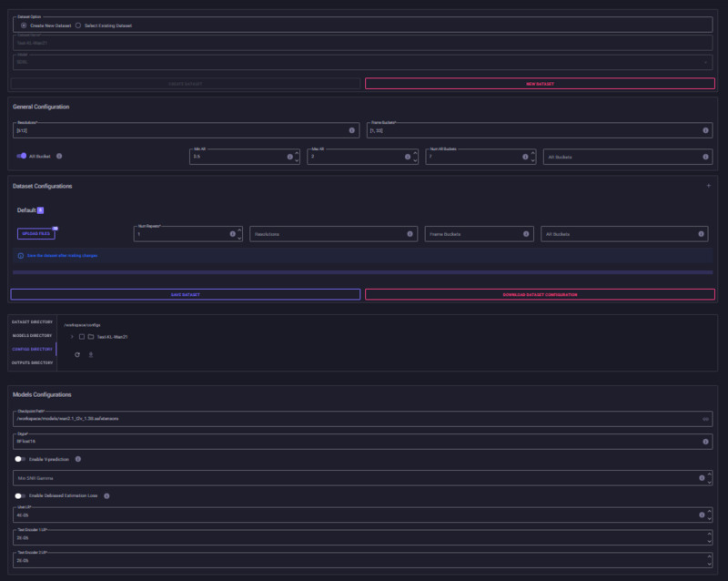Open the Min SNR Gamma field
Viewport: 728px width, 581px height.
coord(355,477)
